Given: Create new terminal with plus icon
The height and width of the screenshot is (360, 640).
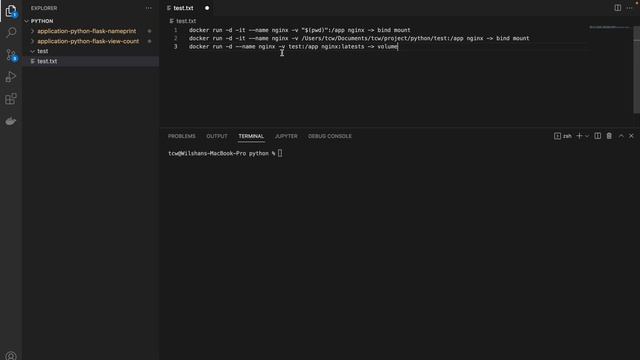Looking at the screenshot, I should coord(579,136).
